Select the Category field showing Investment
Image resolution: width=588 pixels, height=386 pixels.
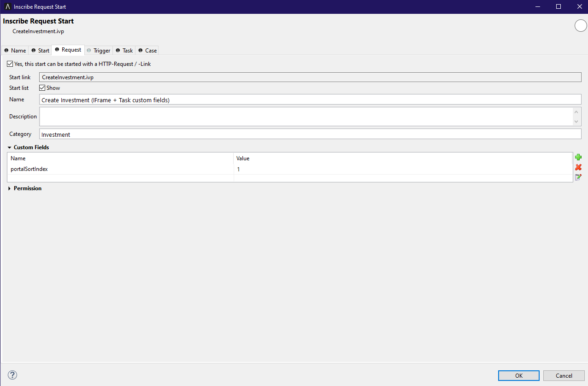tap(309, 134)
